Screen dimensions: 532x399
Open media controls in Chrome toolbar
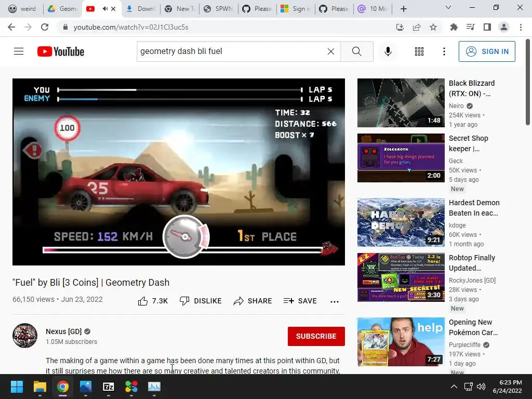click(470, 27)
